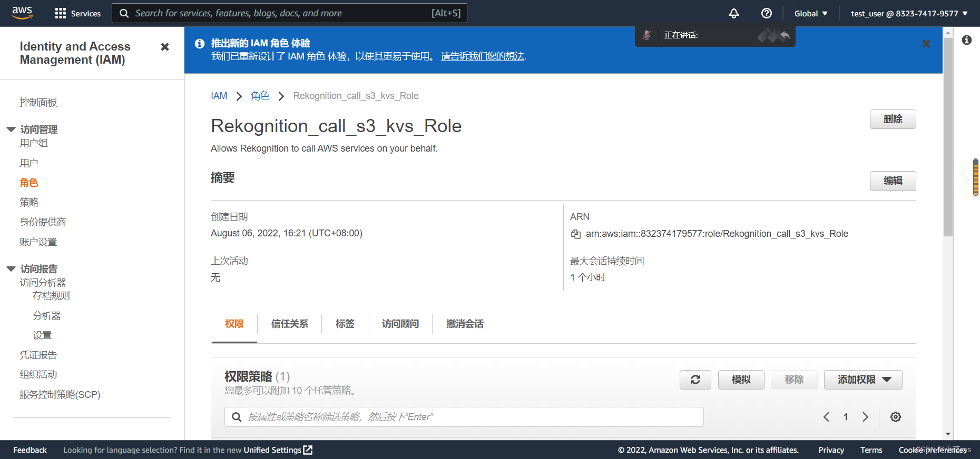The height and width of the screenshot is (459, 980).
Task: Open 用户 in sidebar
Action: pyautogui.click(x=29, y=163)
